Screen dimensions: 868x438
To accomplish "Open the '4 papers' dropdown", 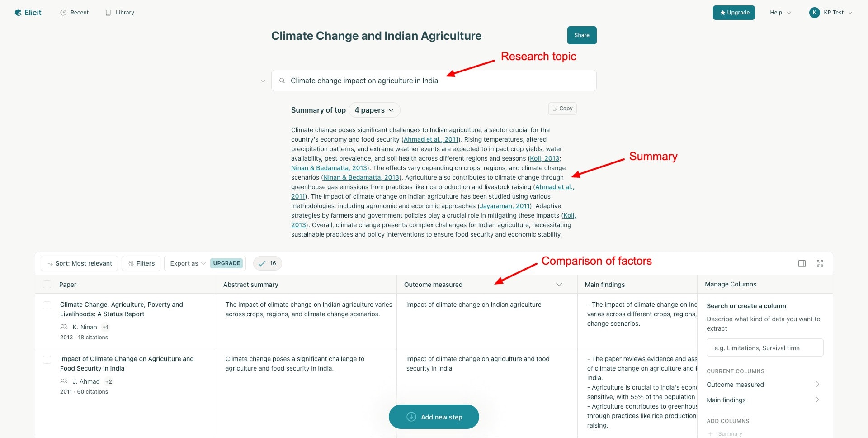I will [x=374, y=110].
